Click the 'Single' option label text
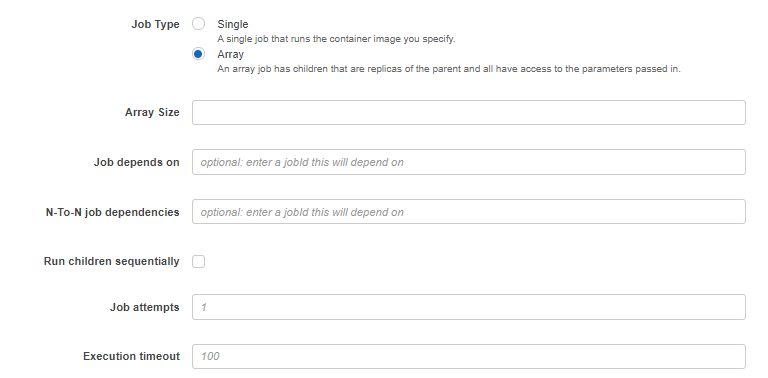Viewport: 768px width, 378px height. pyautogui.click(x=233, y=24)
